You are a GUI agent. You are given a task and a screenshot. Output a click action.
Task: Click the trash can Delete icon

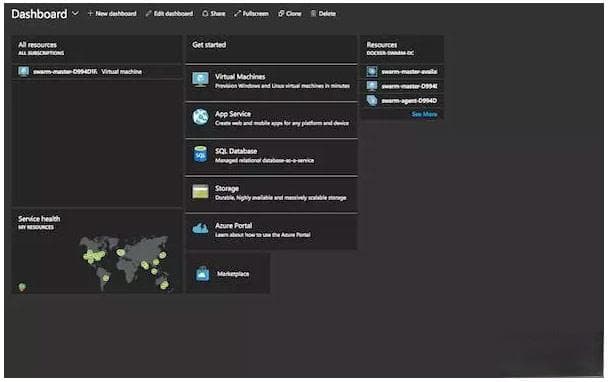click(313, 14)
